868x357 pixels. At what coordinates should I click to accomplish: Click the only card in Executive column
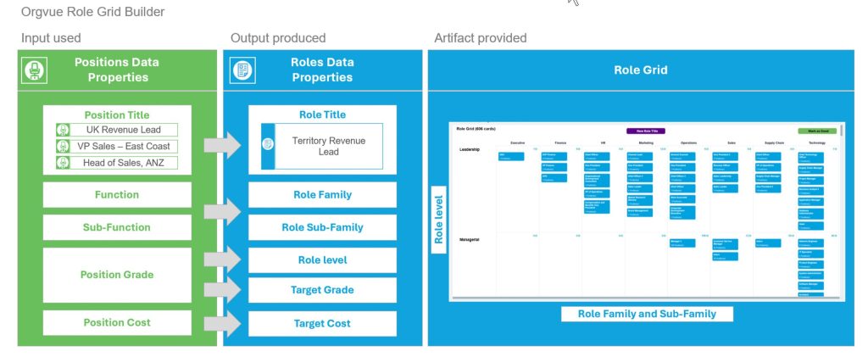click(511, 157)
